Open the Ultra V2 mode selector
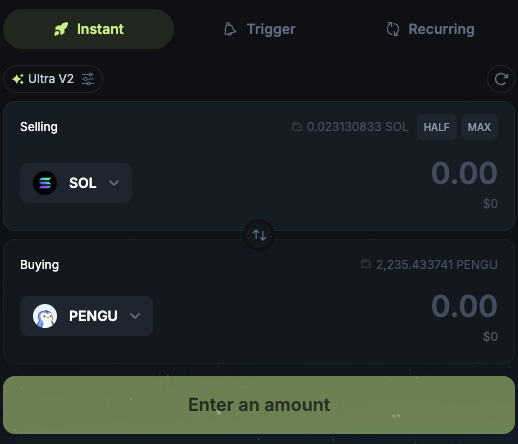 [53, 79]
